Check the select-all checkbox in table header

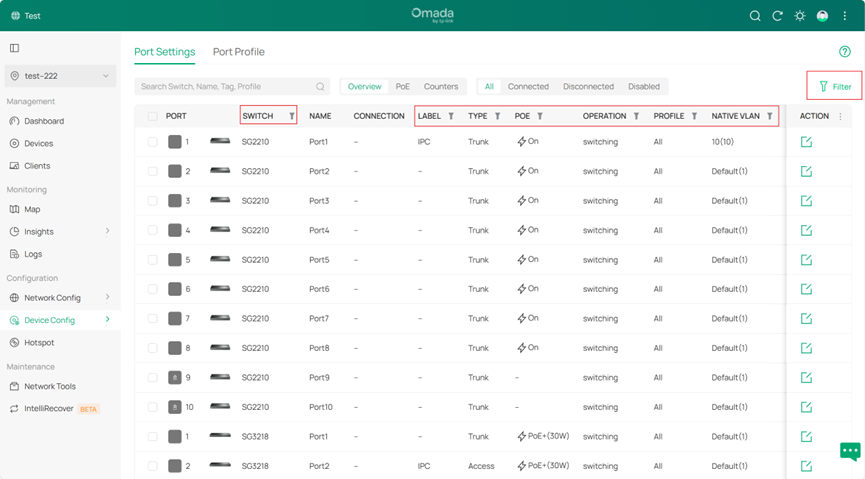[152, 116]
